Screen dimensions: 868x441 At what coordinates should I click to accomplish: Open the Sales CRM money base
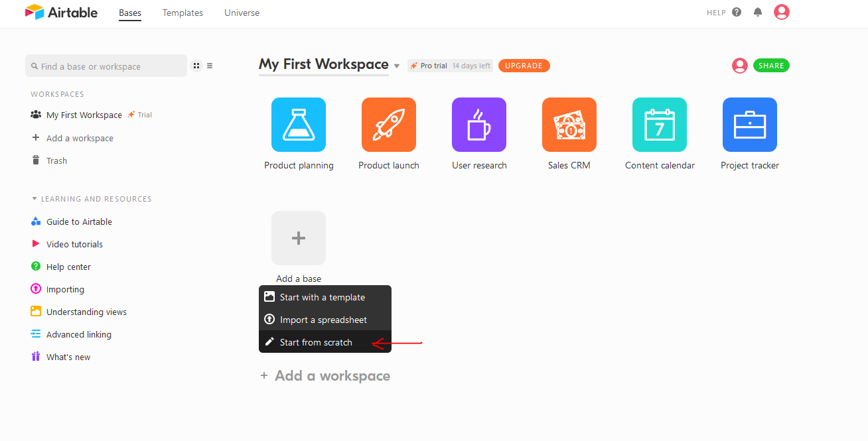coord(569,125)
